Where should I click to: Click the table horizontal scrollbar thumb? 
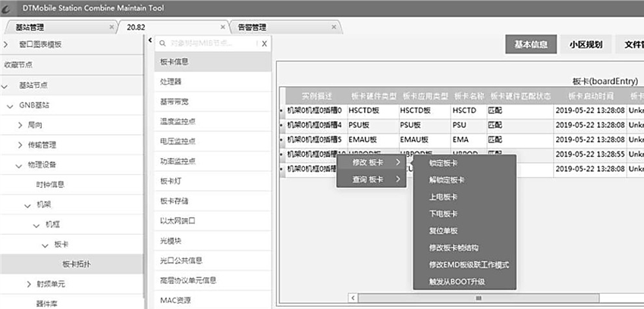click(479, 298)
